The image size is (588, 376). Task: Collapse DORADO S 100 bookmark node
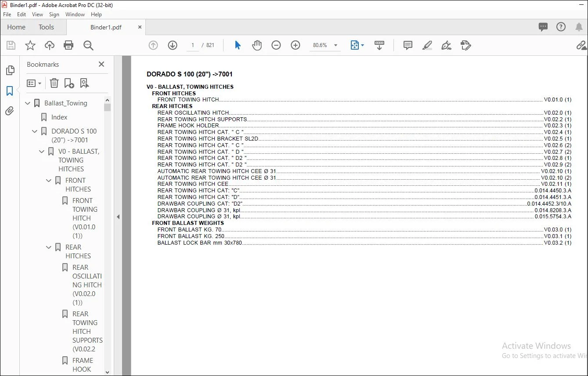click(x=35, y=131)
